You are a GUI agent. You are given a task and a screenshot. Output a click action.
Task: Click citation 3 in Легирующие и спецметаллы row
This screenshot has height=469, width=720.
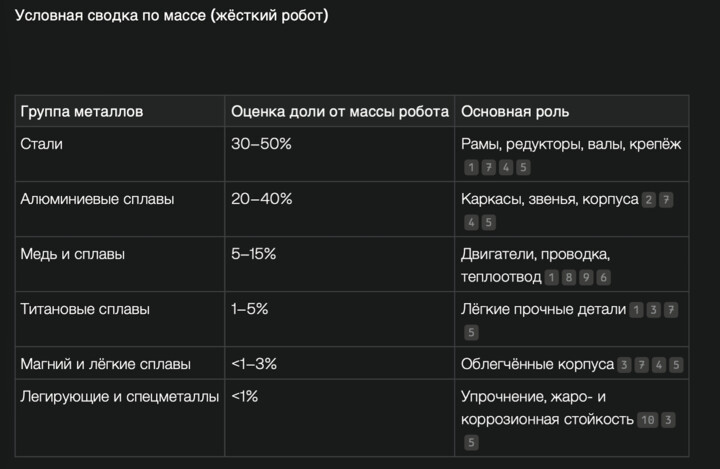pos(668,419)
